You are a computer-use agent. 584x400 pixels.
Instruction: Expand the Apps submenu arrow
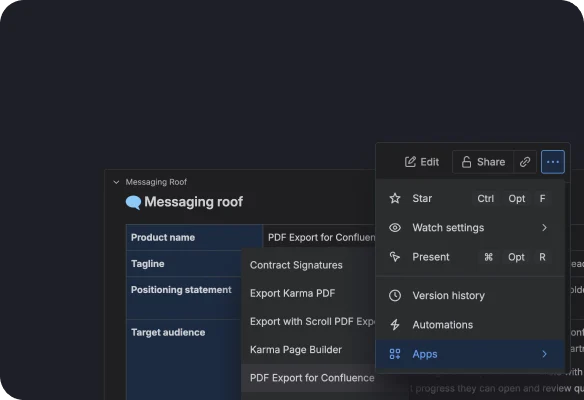545,354
